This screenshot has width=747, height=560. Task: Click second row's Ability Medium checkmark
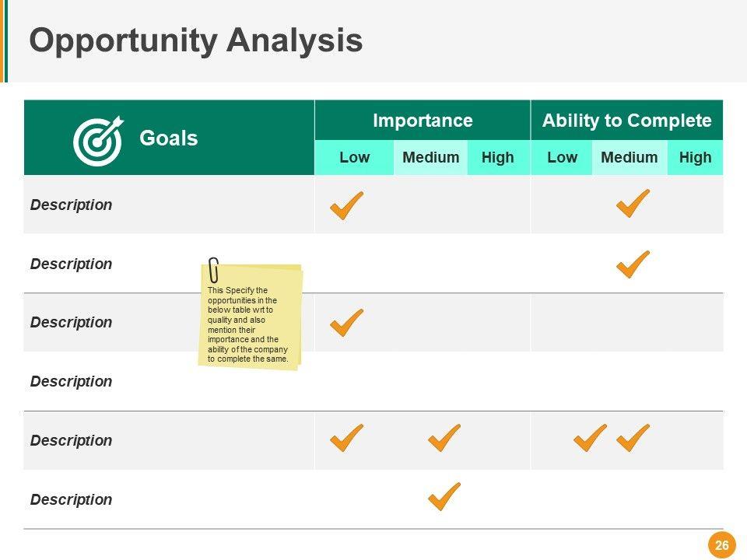coord(633,264)
